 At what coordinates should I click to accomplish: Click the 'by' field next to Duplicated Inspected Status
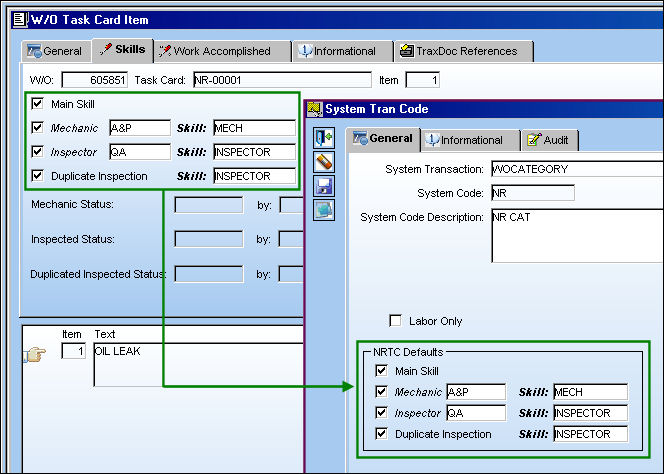pyautogui.click(x=291, y=274)
